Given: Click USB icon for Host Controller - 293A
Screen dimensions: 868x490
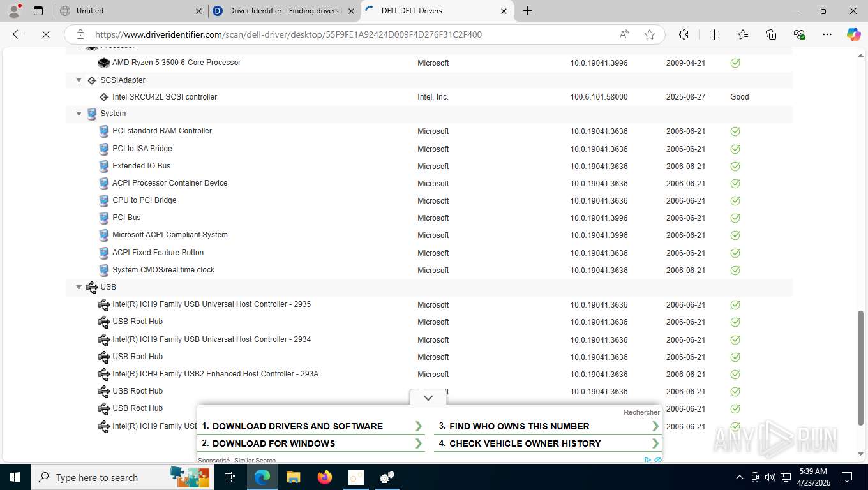Looking at the screenshot, I should (x=103, y=374).
